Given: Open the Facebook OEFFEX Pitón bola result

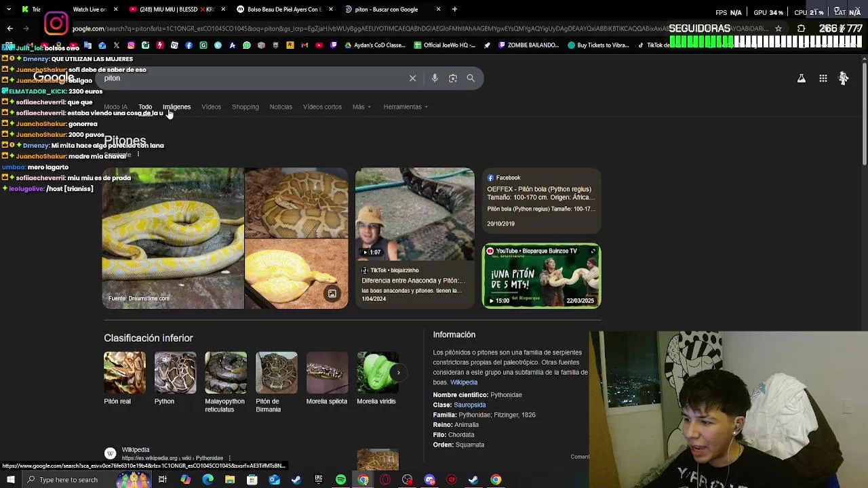Looking at the screenshot, I should (x=541, y=201).
